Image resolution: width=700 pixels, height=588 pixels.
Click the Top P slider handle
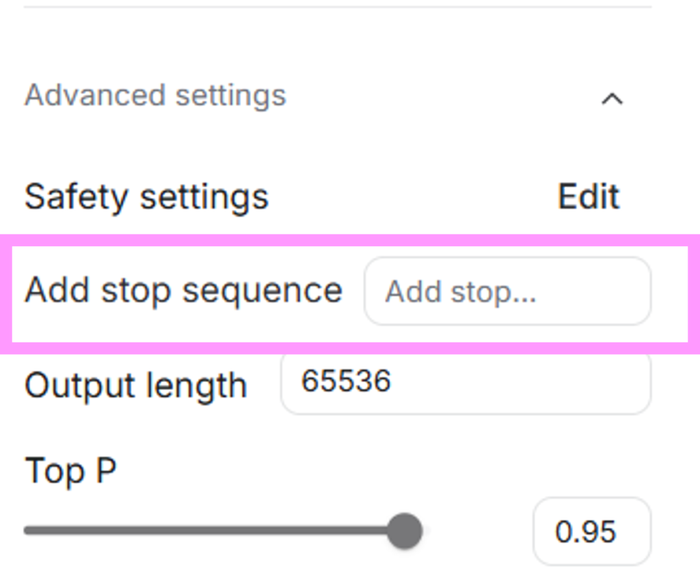pyautogui.click(x=405, y=531)
